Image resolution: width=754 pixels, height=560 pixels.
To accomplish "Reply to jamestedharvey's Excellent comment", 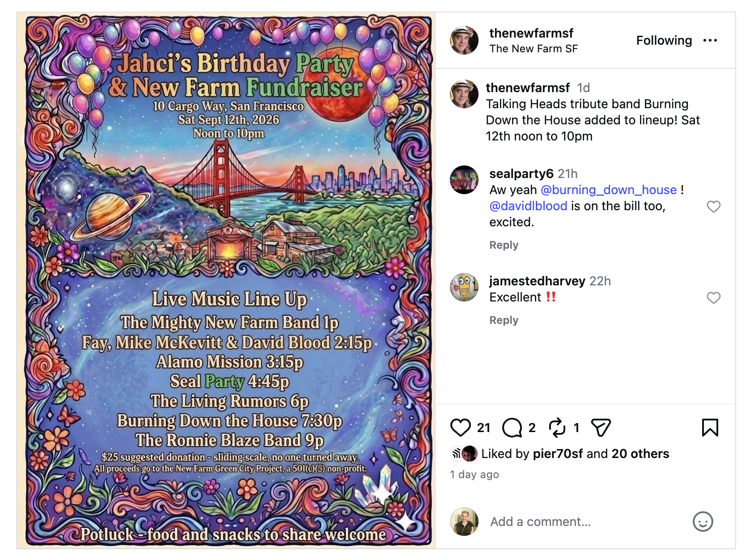I will (x=504, y=320).
